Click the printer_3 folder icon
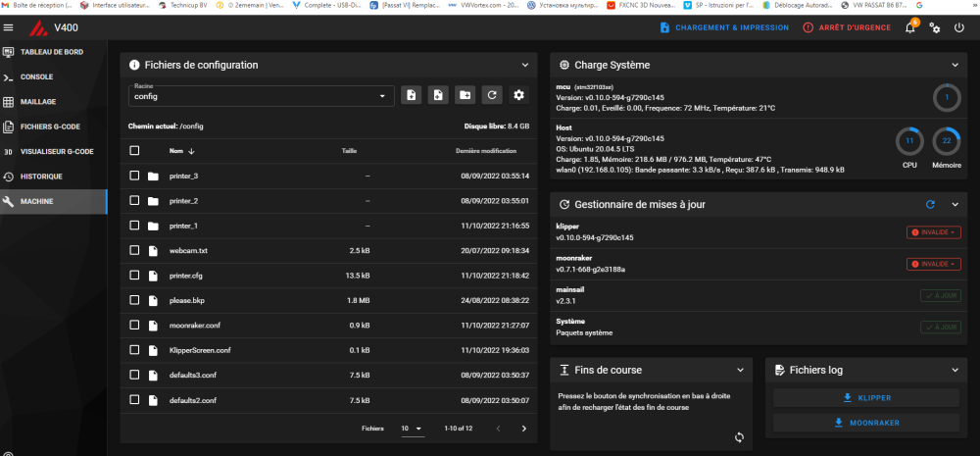Screen dimensions: 980x456 (x=153, y=176)
